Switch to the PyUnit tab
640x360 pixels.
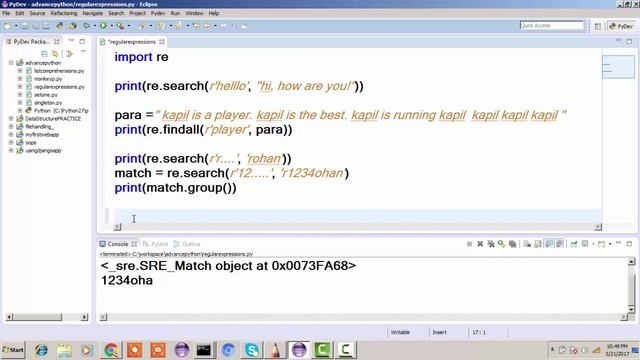(x=156, y=244)
